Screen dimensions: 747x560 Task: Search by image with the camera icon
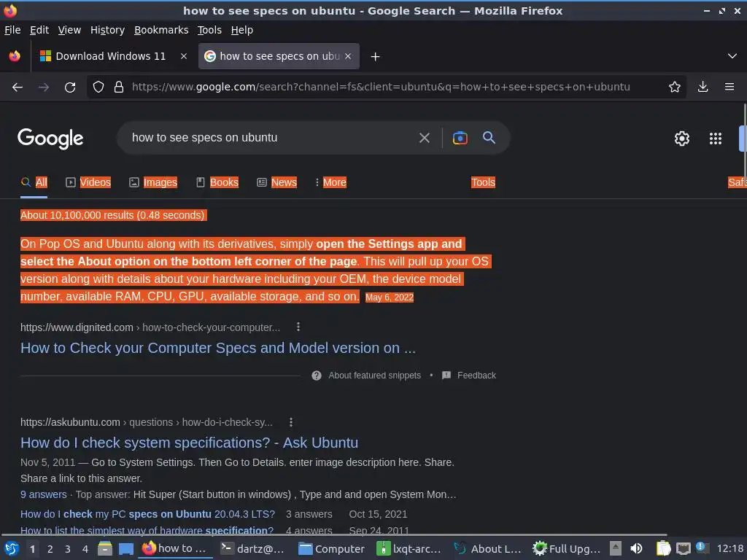click(460, 138)
